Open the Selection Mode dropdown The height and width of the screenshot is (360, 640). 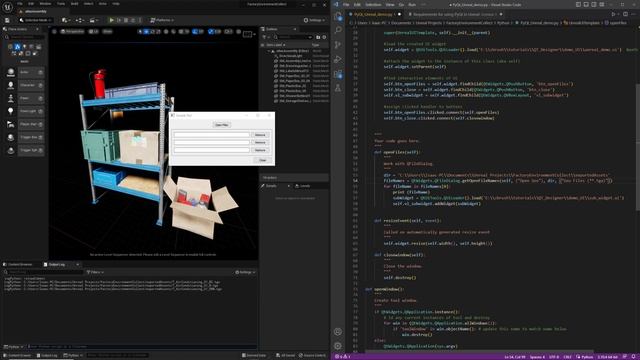click(x=36, y=20)
